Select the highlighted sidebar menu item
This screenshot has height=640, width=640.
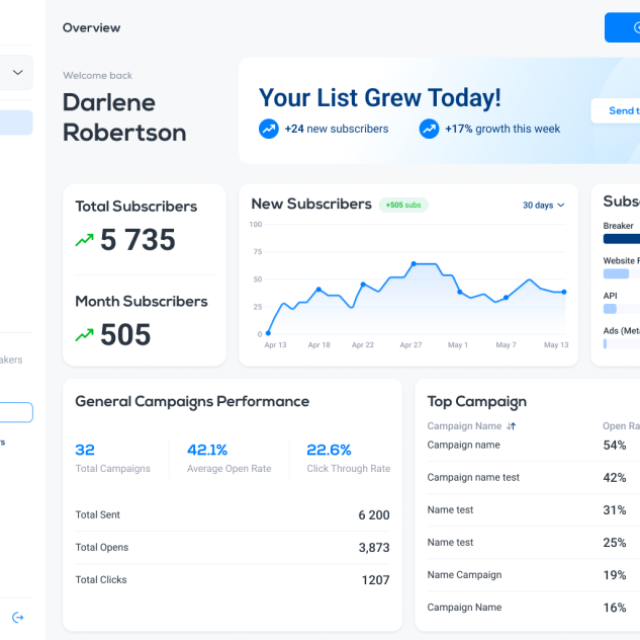16,122
